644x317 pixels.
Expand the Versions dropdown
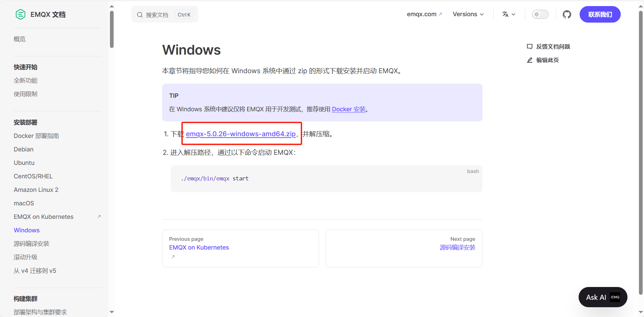coord(468,14)
